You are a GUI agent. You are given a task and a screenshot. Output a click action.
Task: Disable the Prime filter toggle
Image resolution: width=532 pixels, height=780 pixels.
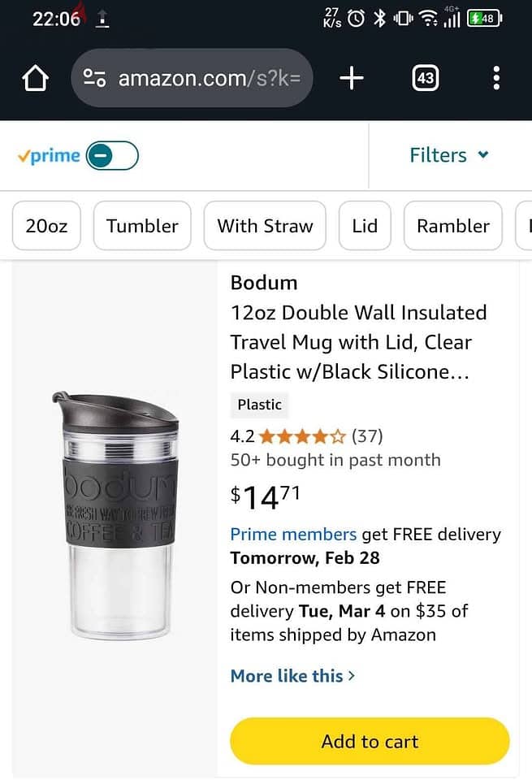[113, 154]
